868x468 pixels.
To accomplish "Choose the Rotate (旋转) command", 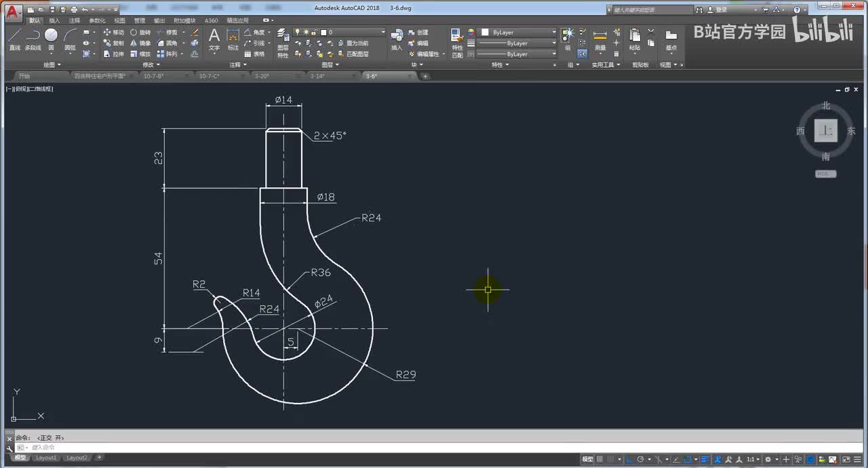I will click(140, 32).
